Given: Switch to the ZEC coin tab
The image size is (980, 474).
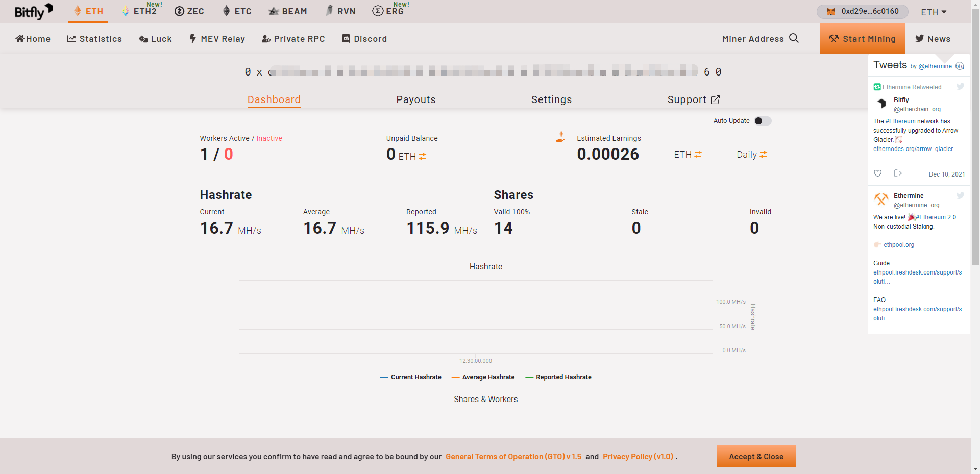Looking at the screenshot, I should (x=189, y=11).
